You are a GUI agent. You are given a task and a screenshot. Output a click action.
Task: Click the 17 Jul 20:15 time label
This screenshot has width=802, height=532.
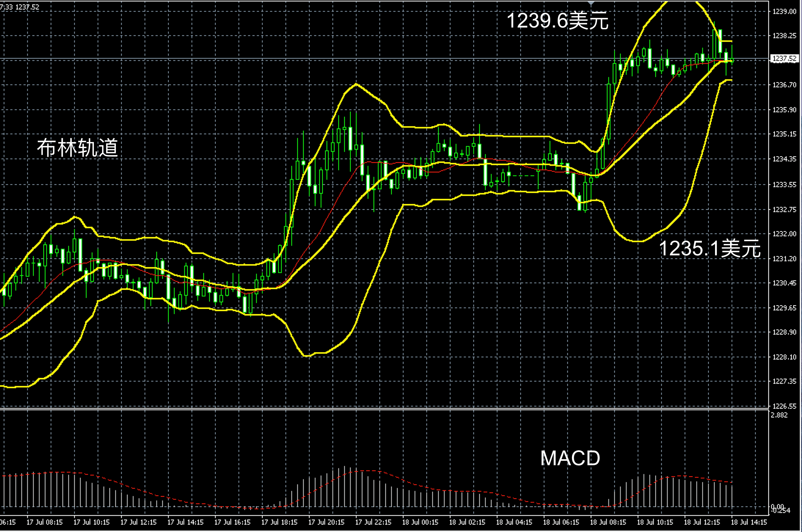pos(326,522)
